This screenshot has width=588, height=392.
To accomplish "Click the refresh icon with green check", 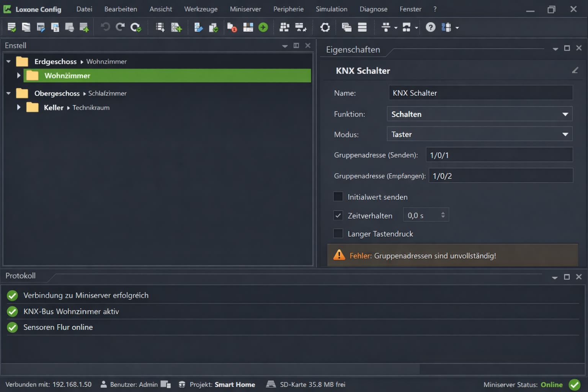I will (x=136, y=27).
